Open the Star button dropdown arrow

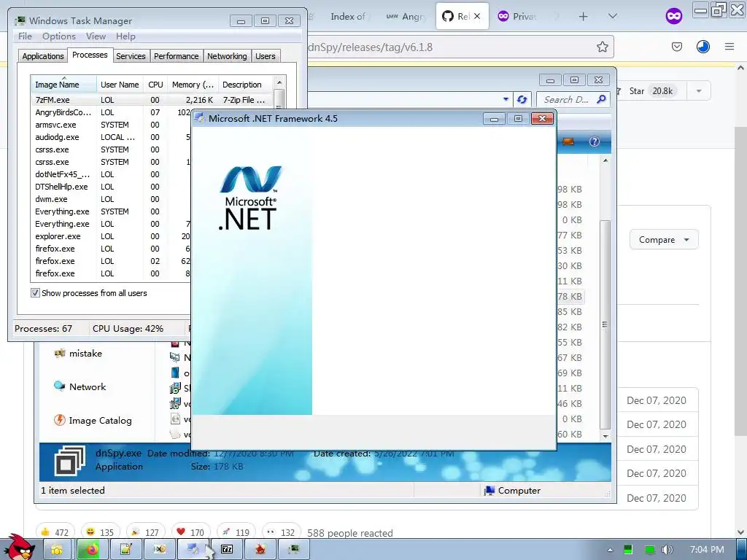[x=699, y=91]
